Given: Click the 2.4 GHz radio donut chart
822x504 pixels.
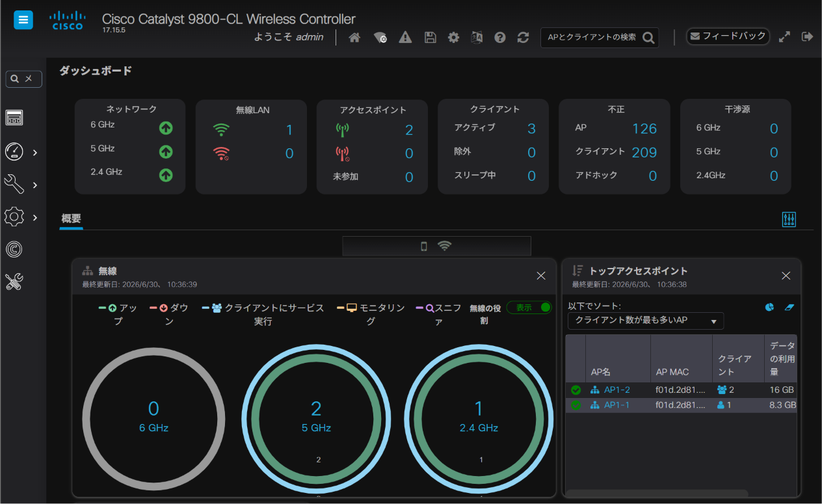Looking at the screenshot, I should 479,418.
